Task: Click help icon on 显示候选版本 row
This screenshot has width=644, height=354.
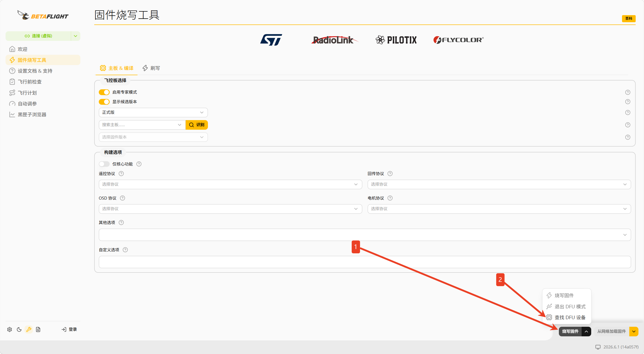Action: [628, 102]
